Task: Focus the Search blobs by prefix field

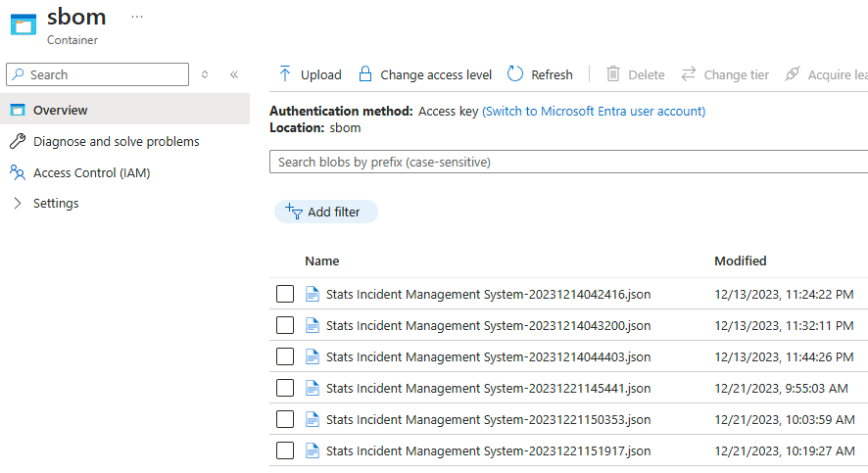Action: click(x=568, y=162)
